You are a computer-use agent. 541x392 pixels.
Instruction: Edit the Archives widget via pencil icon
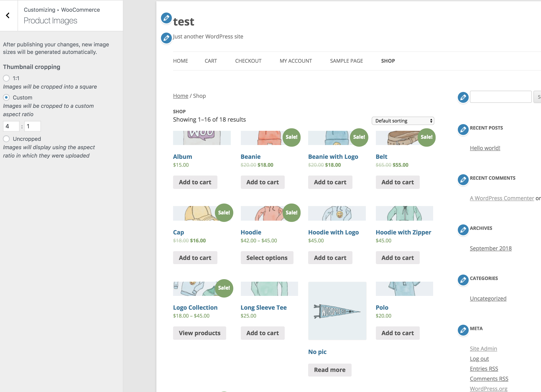[x=463, y=230]
